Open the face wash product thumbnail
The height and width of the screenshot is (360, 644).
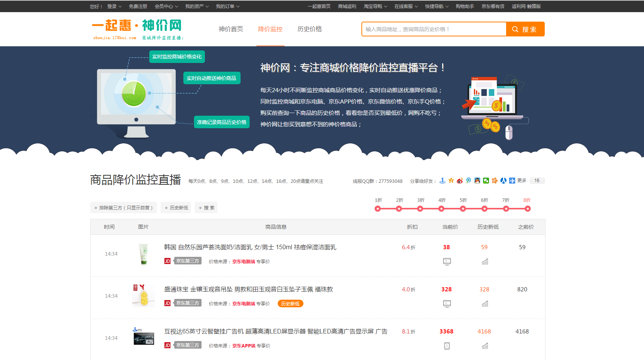click(144, 254)
